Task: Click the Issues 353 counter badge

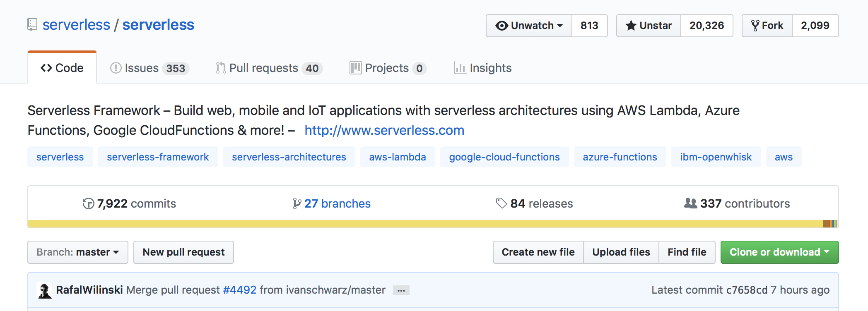Action: (176, 68)
